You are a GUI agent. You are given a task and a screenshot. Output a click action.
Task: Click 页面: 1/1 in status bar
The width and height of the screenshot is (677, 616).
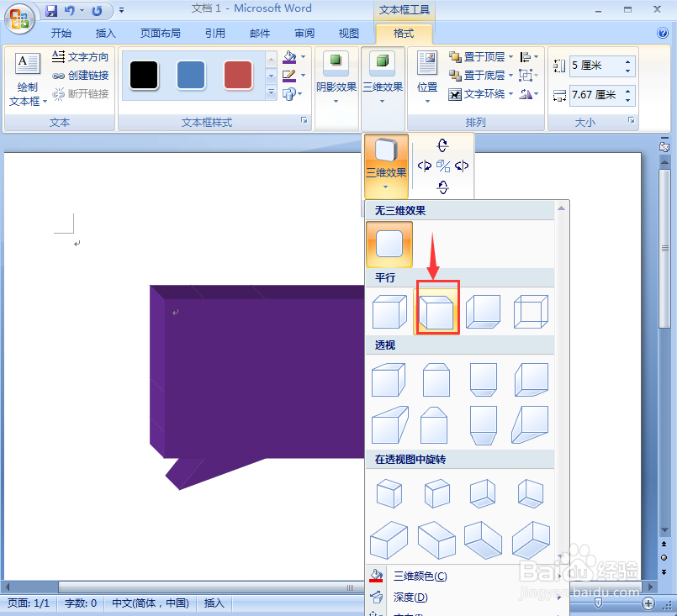[29, 603]
